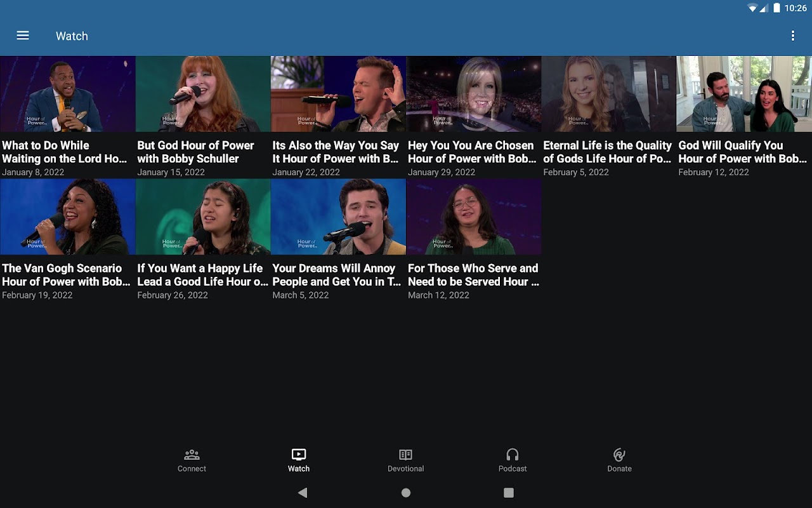Switch to the Devotional tab label

(406, 469)
